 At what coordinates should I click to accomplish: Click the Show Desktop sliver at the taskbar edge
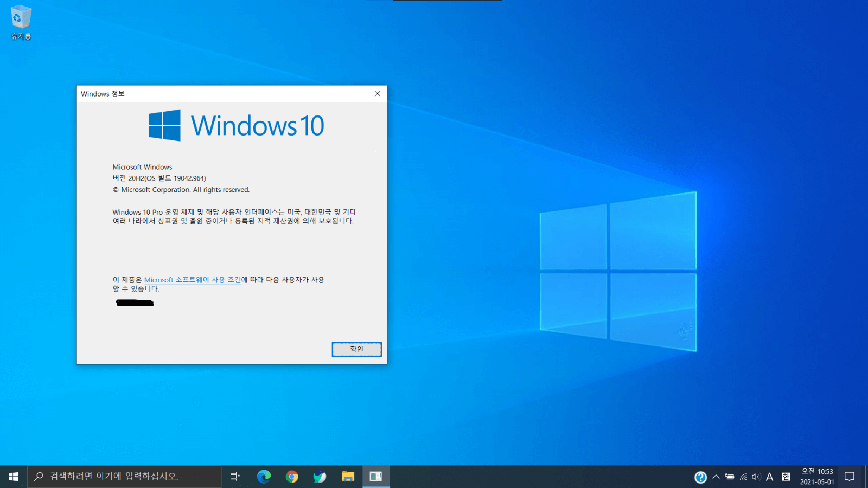[866, 477]
